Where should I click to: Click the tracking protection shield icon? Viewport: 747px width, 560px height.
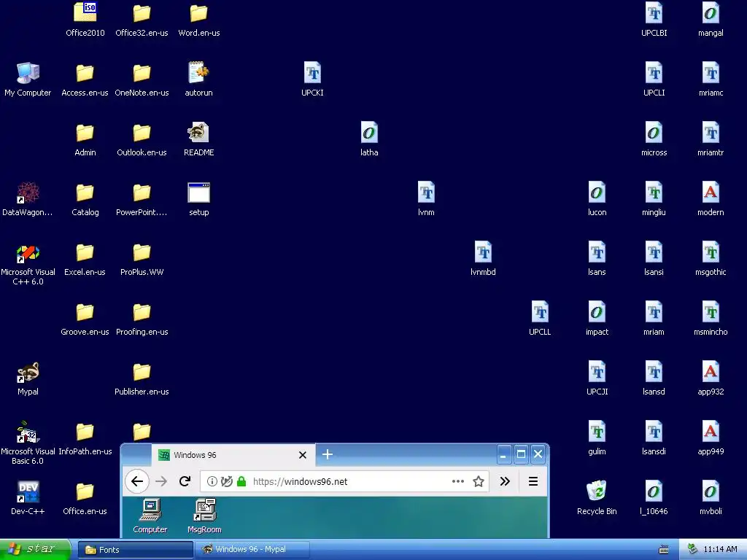pyautogui.click(x=227, y=481)
